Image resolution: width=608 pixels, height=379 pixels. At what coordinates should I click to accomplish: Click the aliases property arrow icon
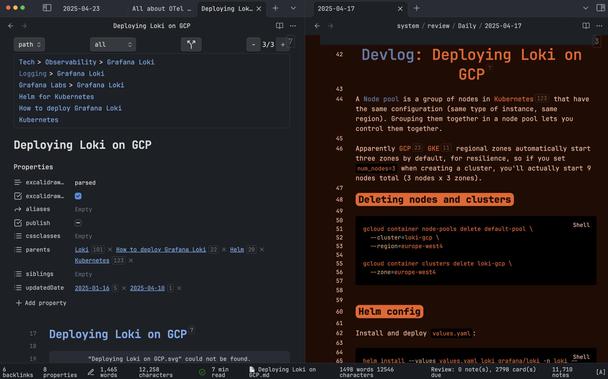point(17,209)
